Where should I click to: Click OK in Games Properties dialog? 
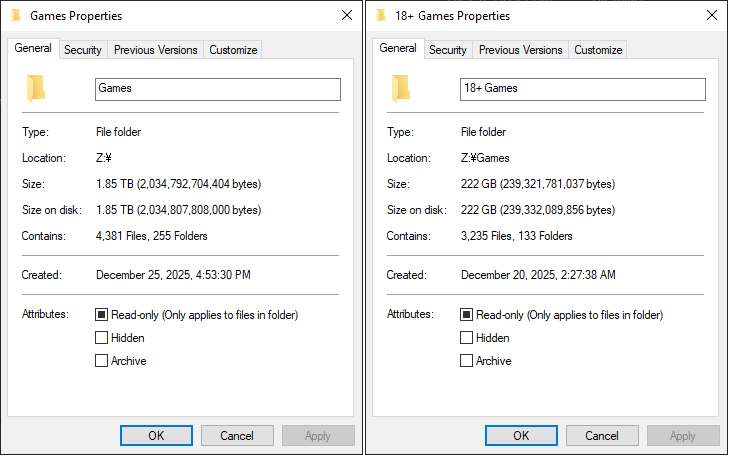156,436
